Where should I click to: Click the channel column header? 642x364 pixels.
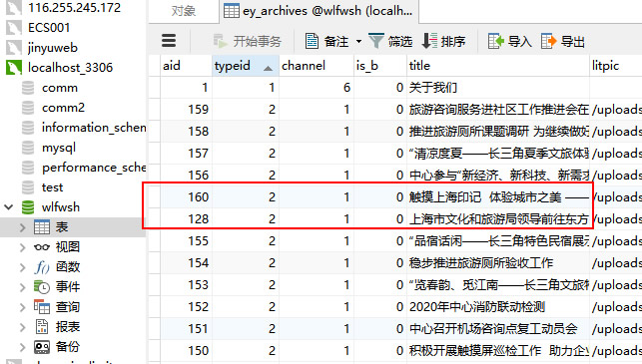[317, 66]
